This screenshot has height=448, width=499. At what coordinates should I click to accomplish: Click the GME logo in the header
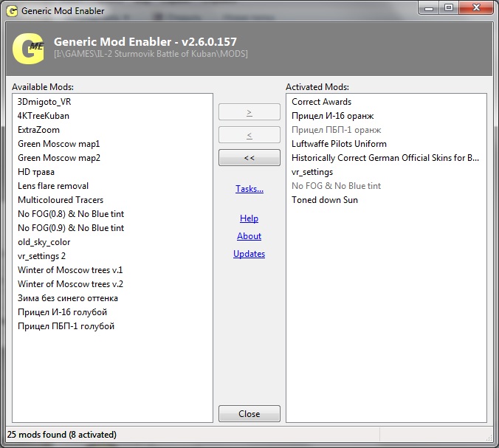point(28,49)
